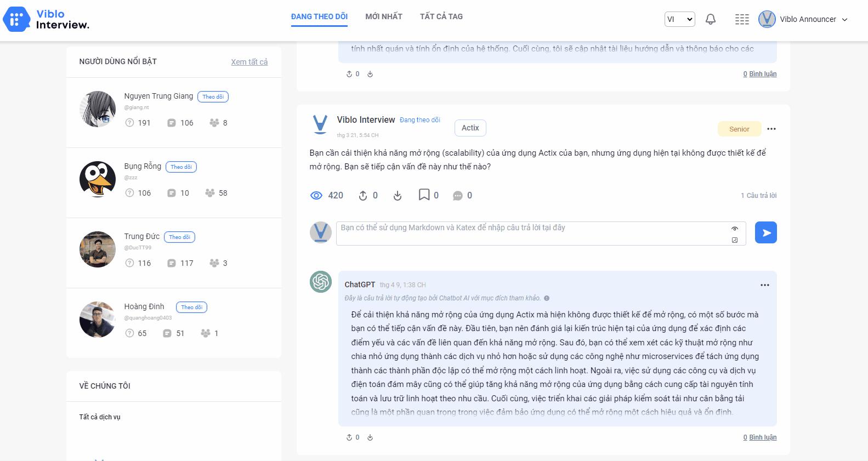
Task: Click the 1 Câu trả lời answer count
Action: point(759,195)
